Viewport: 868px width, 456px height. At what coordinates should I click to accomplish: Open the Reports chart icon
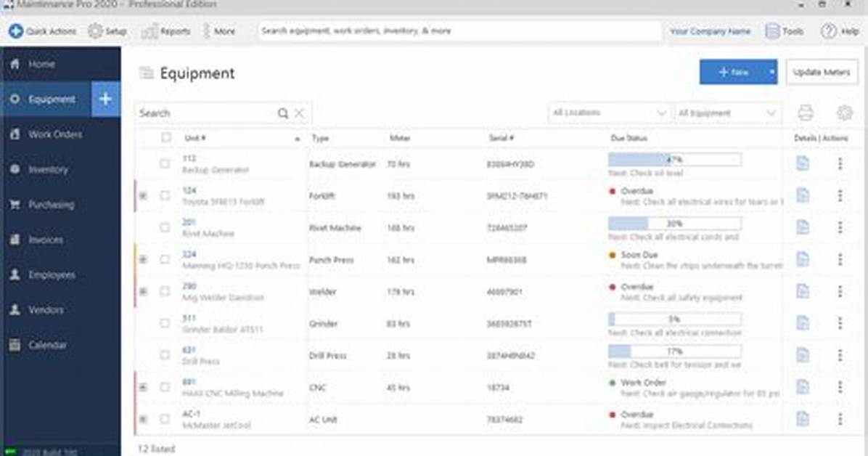pos(150,31)
